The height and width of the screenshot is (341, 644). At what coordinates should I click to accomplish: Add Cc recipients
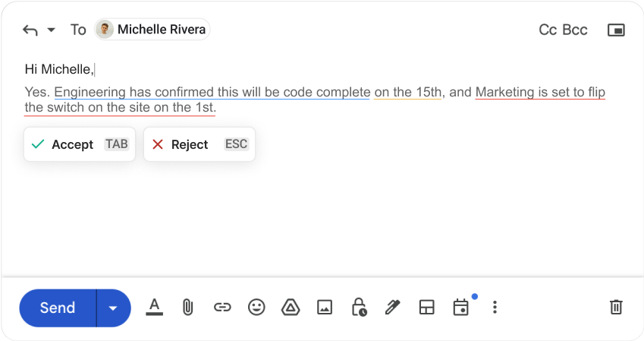(x=548, y=30)
